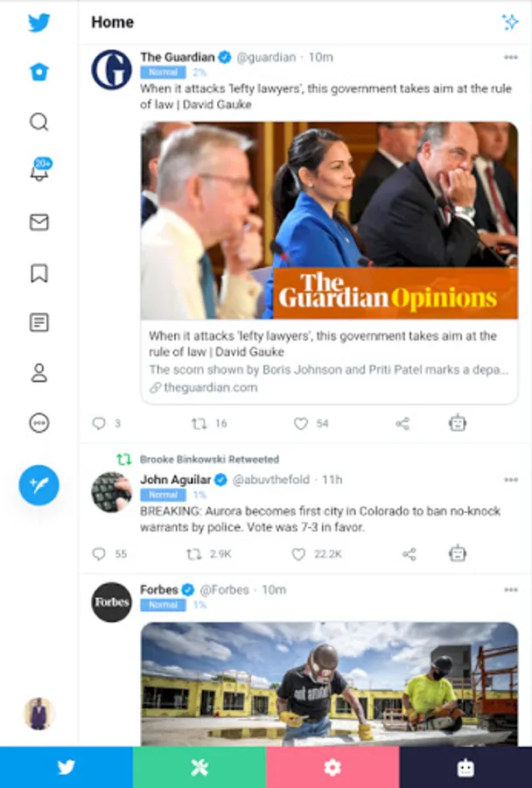The width and height of the screenshot is (532, 788).
Task: Open the Explore search icon in sidebar
Action: tap(39, 122)
